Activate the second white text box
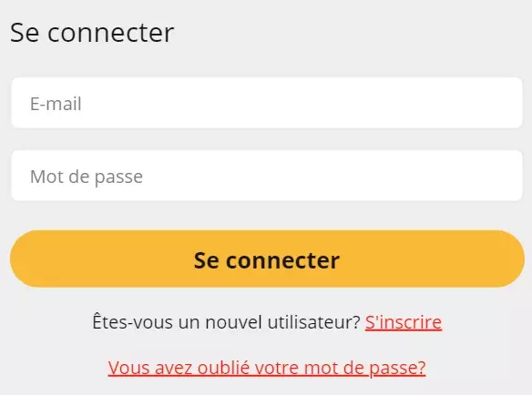532x395 pixels. (x=267, y=176)
